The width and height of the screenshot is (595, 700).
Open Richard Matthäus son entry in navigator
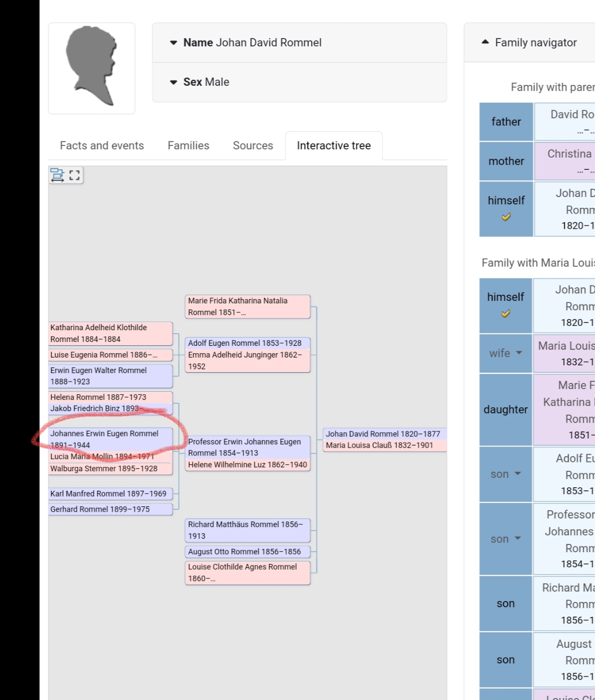tap(564, 603)
